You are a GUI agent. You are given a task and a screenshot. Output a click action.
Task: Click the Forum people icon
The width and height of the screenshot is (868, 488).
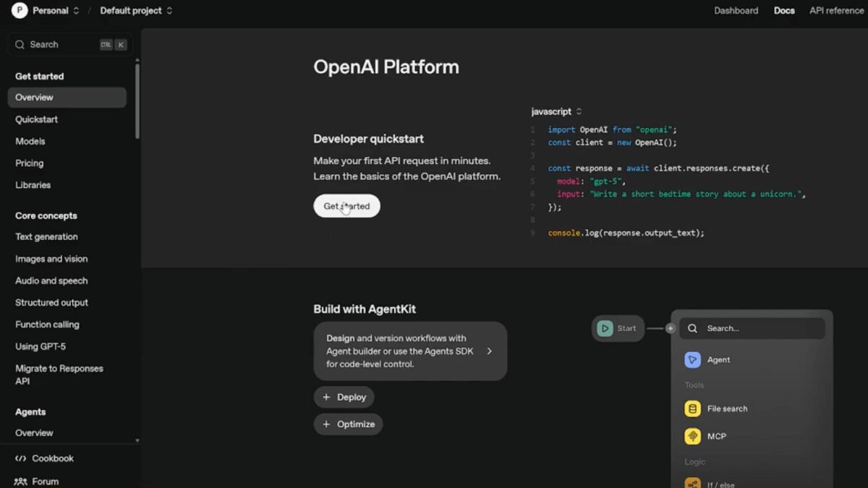pyautogui.click(x=20, y=481)
